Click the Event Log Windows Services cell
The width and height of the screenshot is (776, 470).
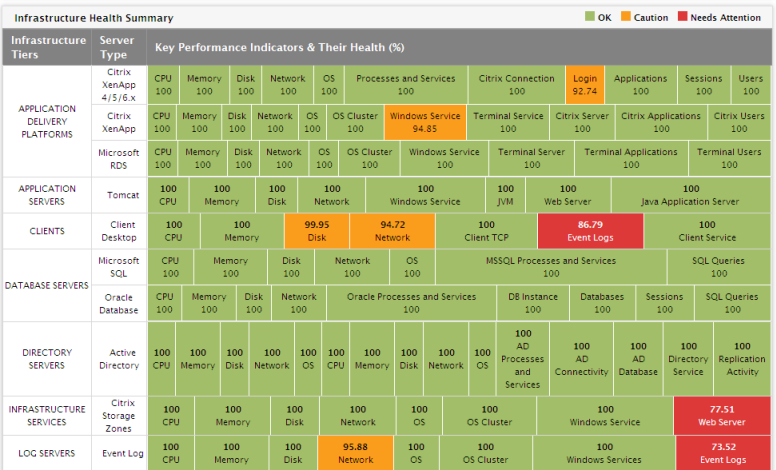tap(604, 453)
